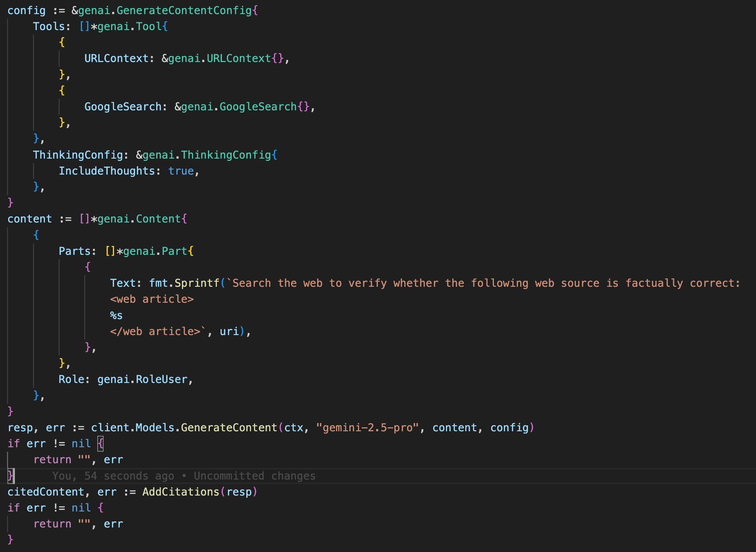This screenshot has width=756, height=552.
Task: Click the GoogleSearch field key
Action: coord(123,107)
